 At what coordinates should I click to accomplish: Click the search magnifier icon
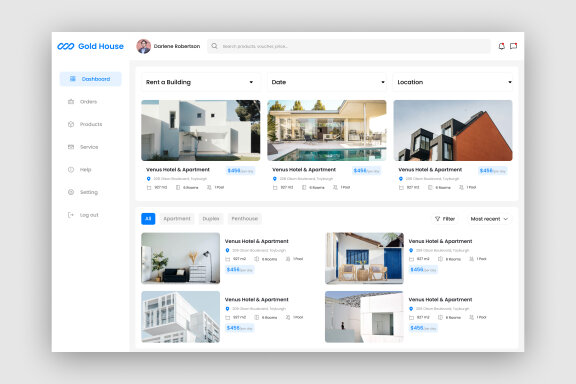pos(215,46)
